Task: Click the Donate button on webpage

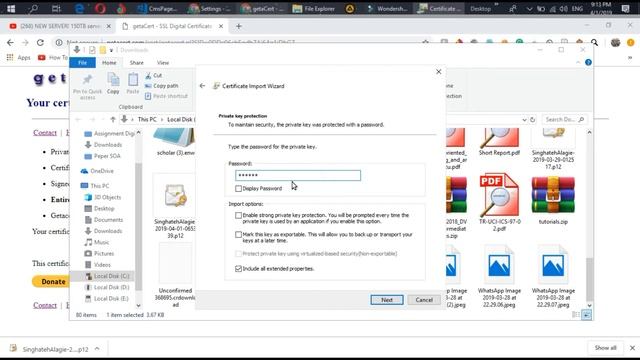Action: pyautogui.click(x=52, y=282)
